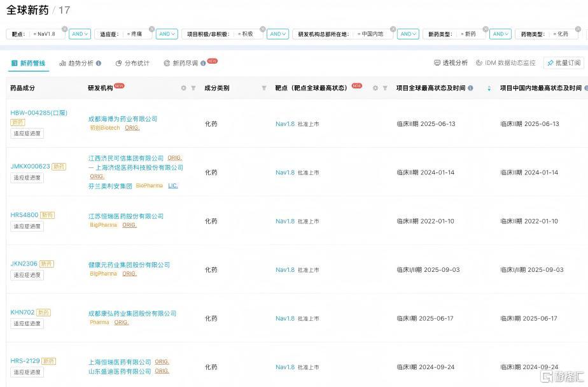Switch to the 分布统计 tab
The height and width of the screenshot is (387, 588).
click(132, 64)
